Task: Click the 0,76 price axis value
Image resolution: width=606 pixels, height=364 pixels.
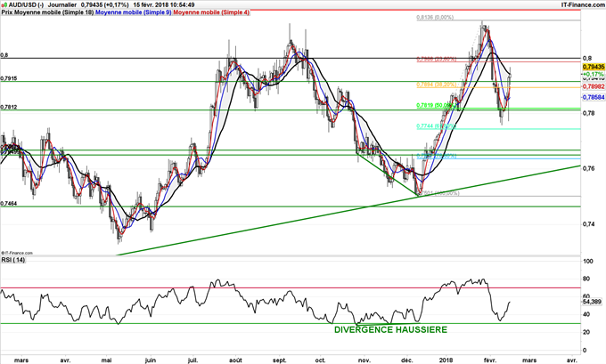Action: click(587, 168)
